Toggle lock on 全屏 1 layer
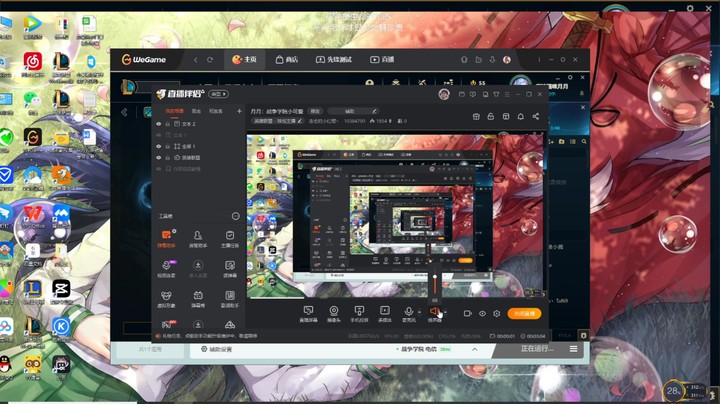 (168, 146)
